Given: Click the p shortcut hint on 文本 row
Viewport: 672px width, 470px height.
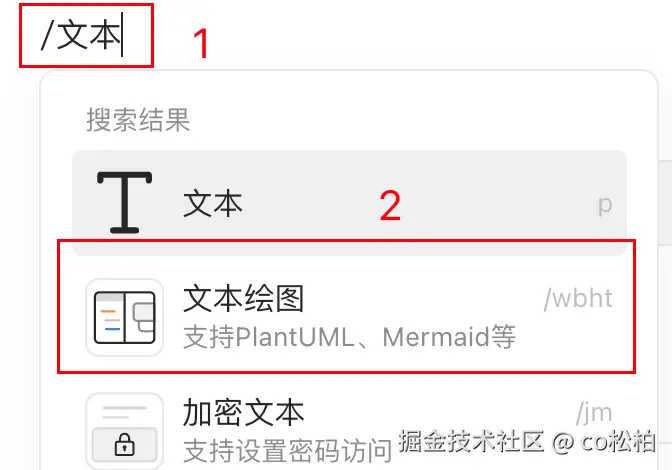Looking at the screenshot, I should [605, 206].
